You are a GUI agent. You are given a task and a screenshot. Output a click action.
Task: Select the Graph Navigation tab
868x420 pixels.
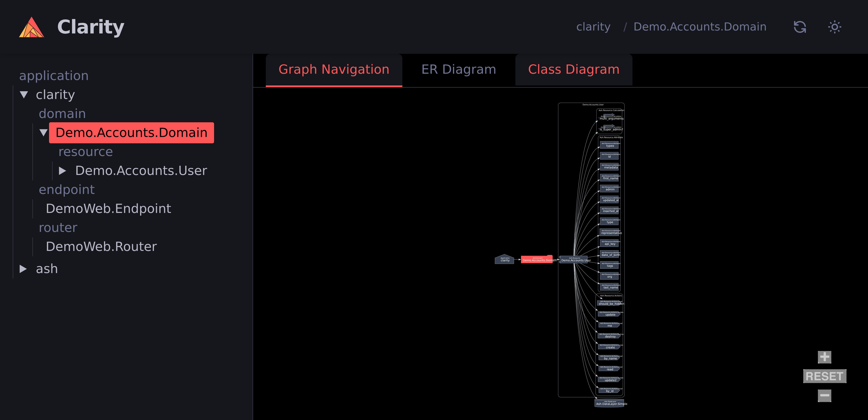coord(334,69)
